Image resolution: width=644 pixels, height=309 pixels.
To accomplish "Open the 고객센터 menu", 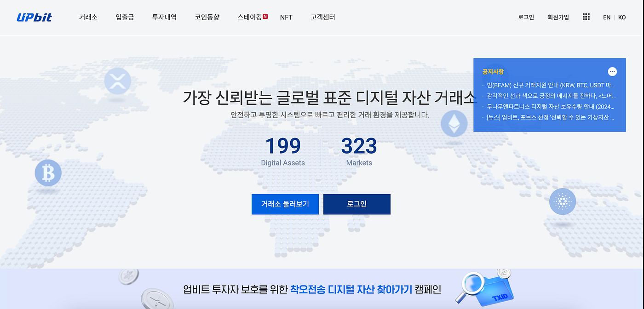I will tap(323, 17).
